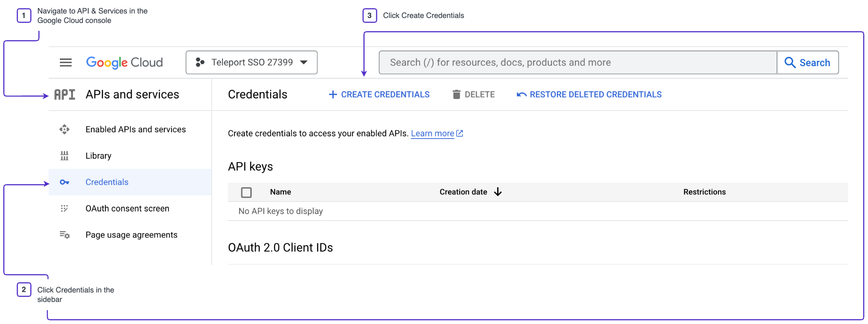The width and height of the screenshot is (868, 324).
Task: Click the Google Cloud logo
Action: tap(124, 63)
